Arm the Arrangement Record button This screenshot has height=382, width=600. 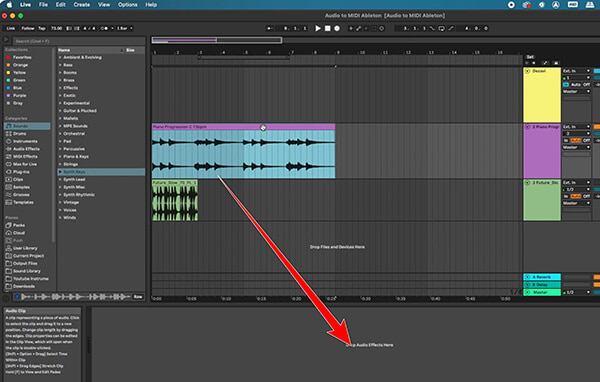coord(337,28)
